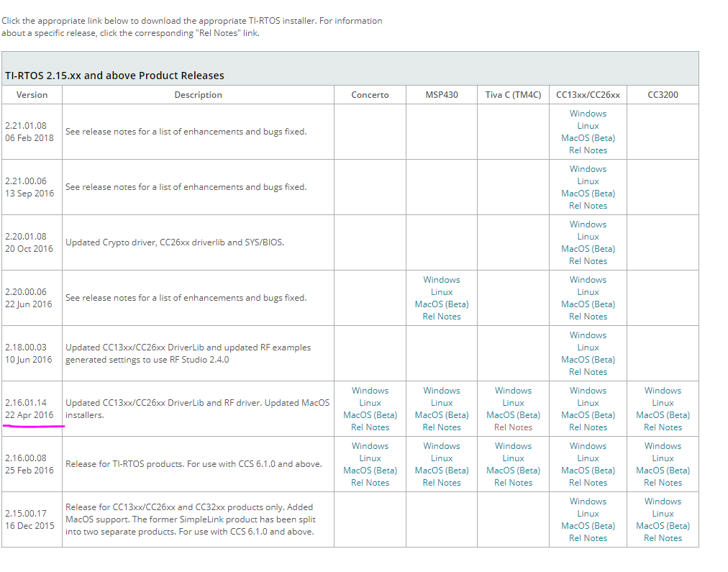Download CC3200 Windows installer for 2.15.00.17

point(663,501)
